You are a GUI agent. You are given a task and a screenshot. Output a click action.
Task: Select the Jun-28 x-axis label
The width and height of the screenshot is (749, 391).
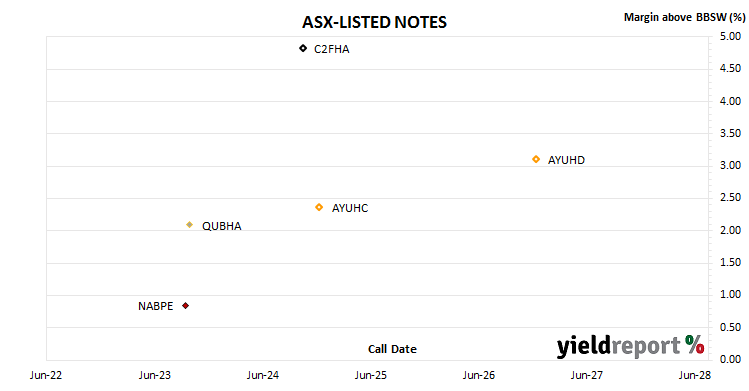coord(695,375)
